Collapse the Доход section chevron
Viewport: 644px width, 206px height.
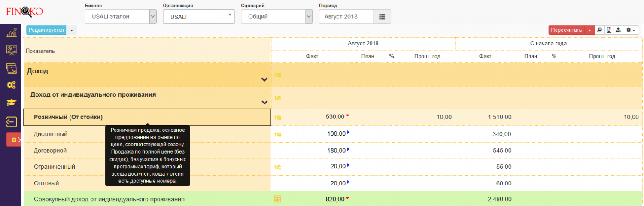click(264, 79)
